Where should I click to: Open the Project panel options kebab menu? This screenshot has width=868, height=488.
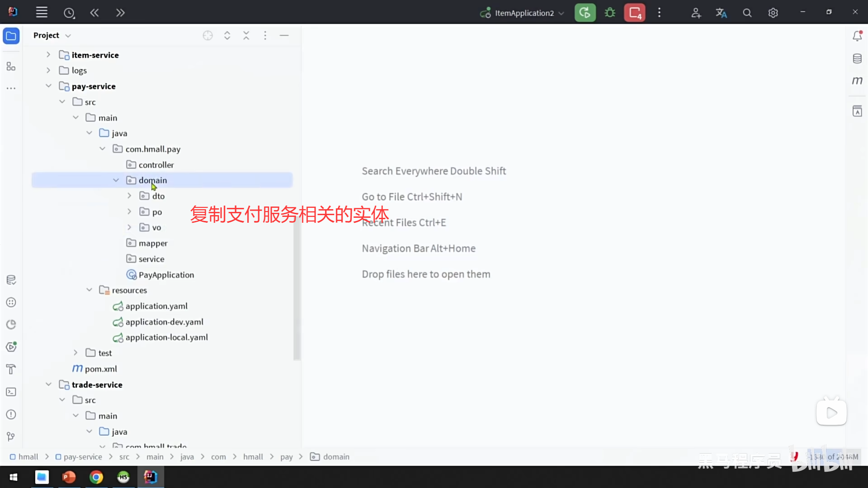(265, 35)
